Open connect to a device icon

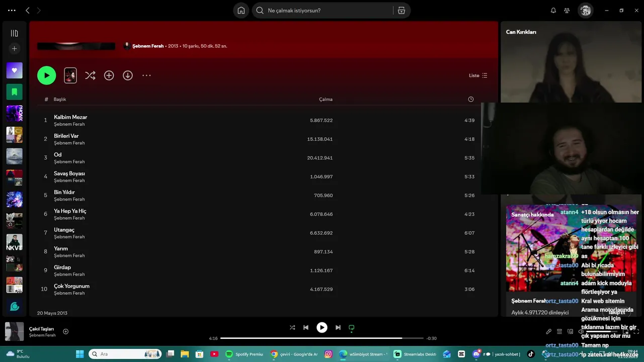(571, 332)
